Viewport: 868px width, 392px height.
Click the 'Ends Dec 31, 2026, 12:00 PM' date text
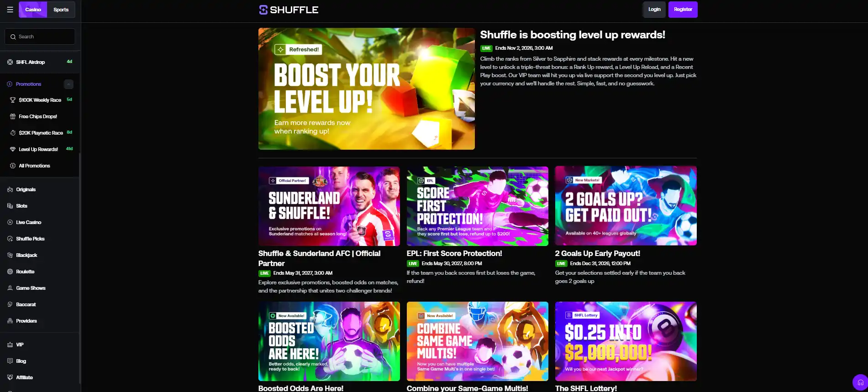[600, 263]
